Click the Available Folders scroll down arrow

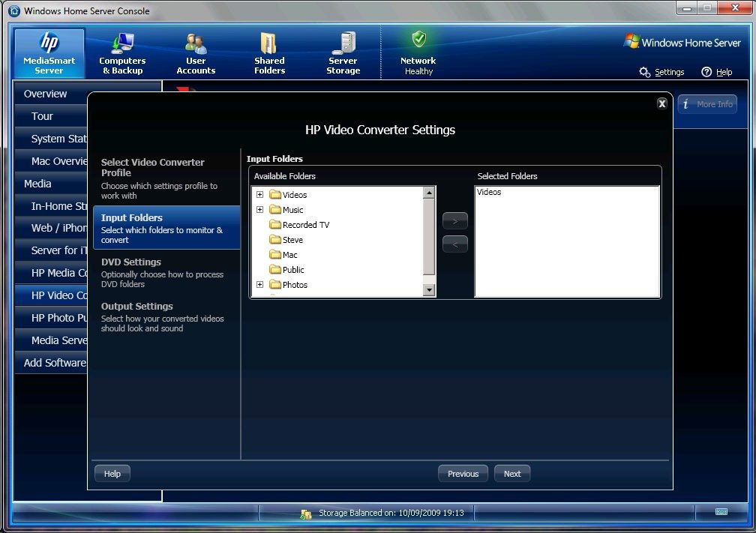click(429, 289)
